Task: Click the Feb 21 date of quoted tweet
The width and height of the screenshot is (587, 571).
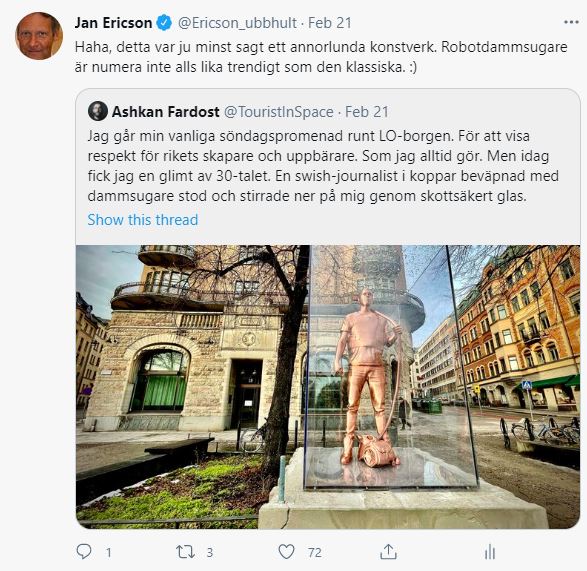Action: [367, 112]
